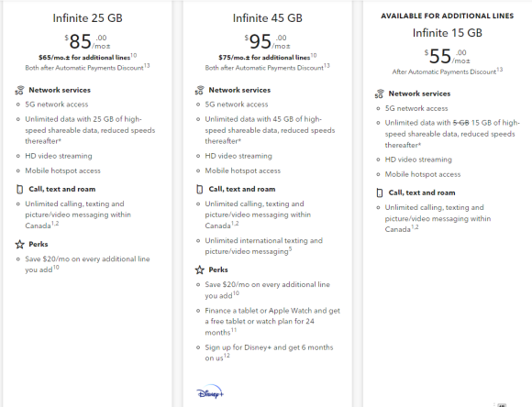Select the Infinite 15 GB plan title
This screenshot has height=407, width=532.
(x=448, y=33)
